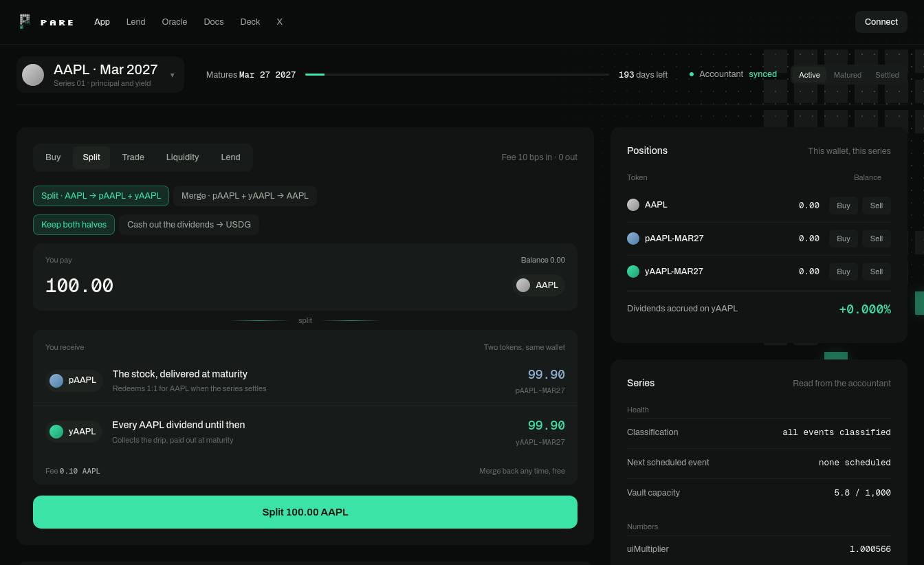
Task: Expand the AAPL · Mar 2027 series dropdown arrow
Action: pyautogui.click(x=172, y=75)
